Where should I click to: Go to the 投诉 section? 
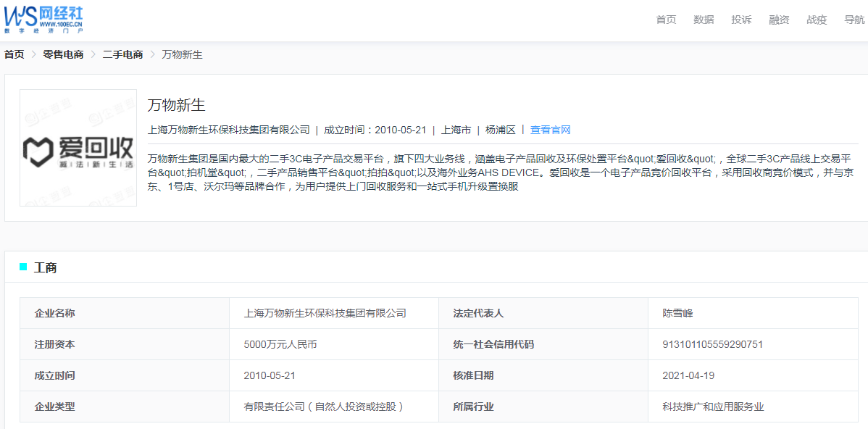pyautogui.click(x=741, y=20)
